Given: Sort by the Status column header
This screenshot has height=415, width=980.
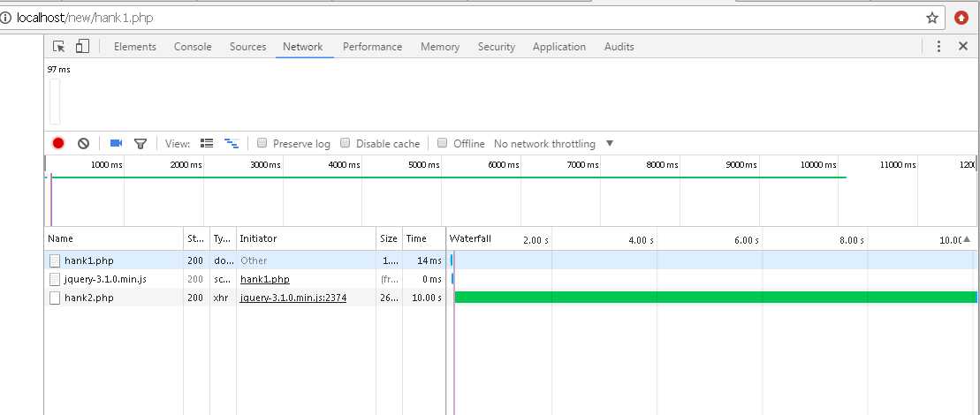Looking at the screenshot, I should (x=197, y=238).
